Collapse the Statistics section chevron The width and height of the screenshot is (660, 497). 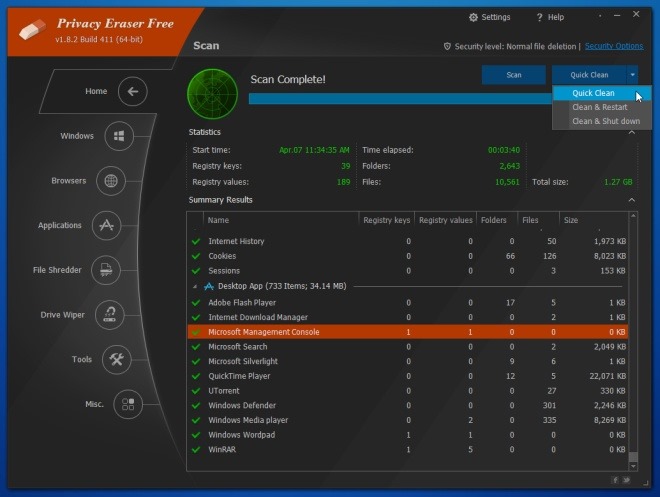(632, 133)
